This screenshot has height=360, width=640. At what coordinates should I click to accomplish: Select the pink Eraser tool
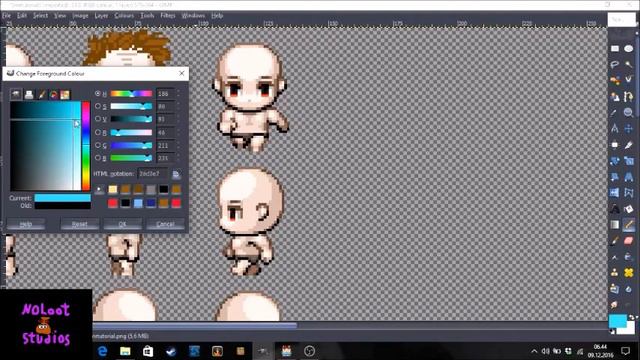(629, 241)
